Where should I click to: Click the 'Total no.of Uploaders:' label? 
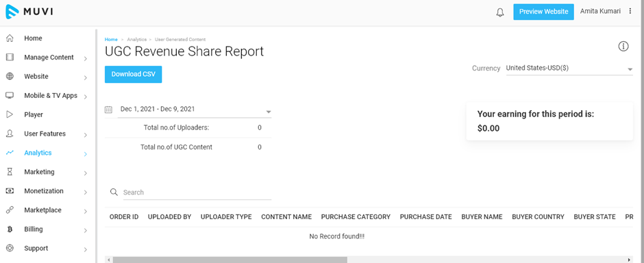pyautogui.click(x=177, y=127)
